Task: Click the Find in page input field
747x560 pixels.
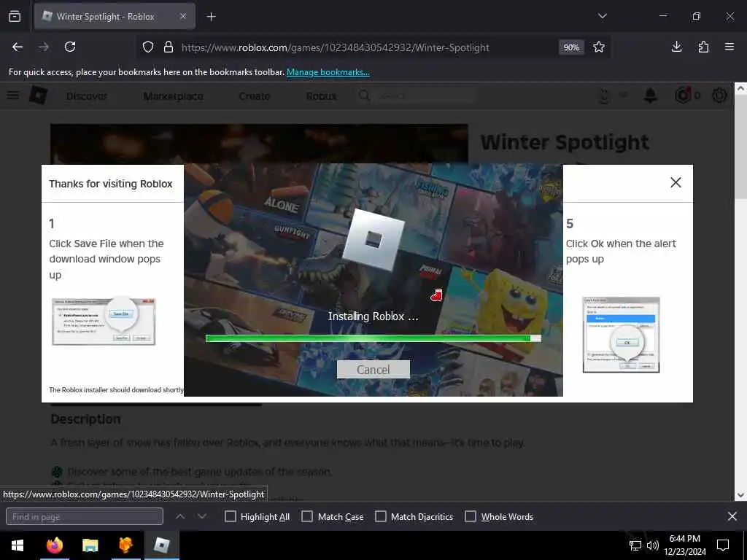Action: [85, 517]
